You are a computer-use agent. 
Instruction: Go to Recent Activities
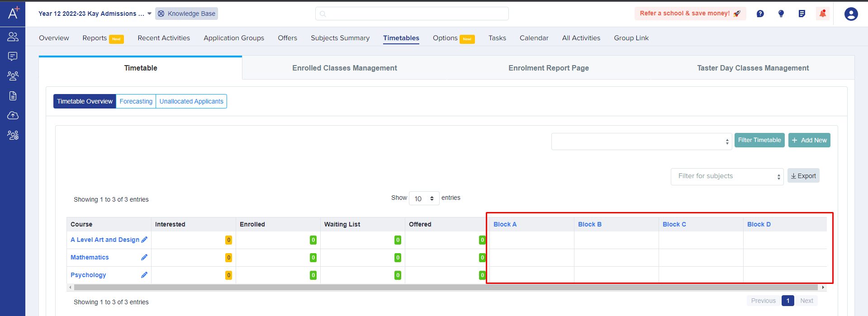(x=164, y=38)
